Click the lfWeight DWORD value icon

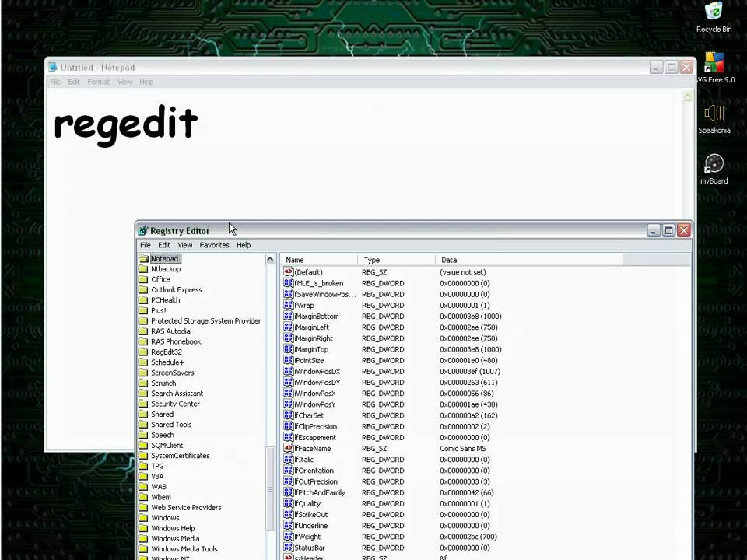[288, 537]
